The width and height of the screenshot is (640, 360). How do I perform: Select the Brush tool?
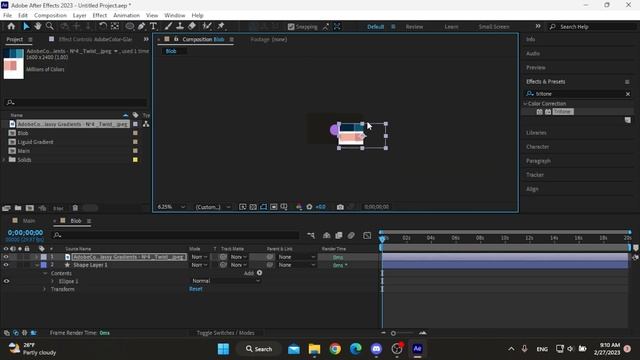(168, 26)
